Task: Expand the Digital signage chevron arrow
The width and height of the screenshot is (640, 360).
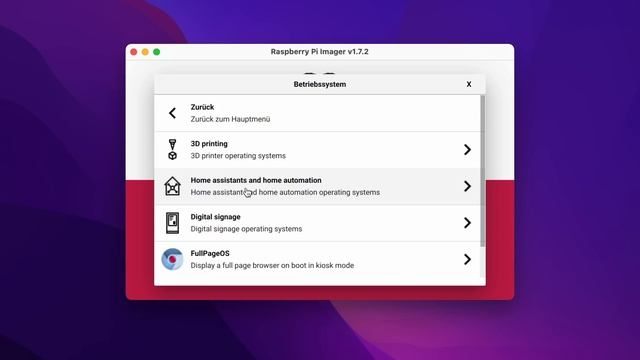Action: pos(467,223)
